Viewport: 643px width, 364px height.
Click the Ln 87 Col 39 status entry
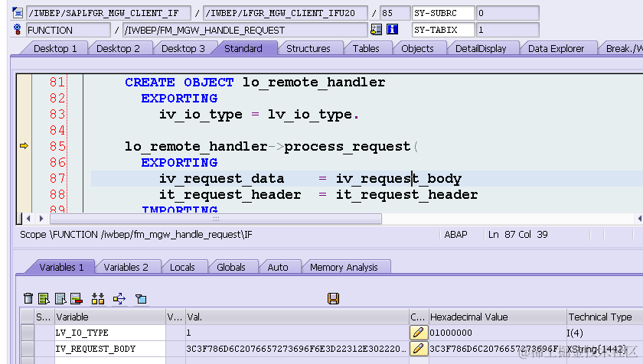coord(517,235)
